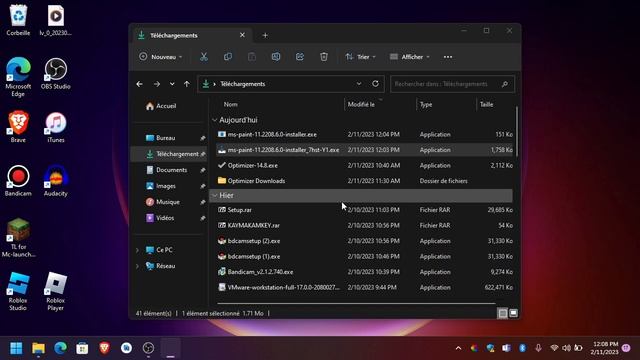
Task: Open Corbeille recycle bin on desktop
Action: pyautogui.click(x=18, y=20)
